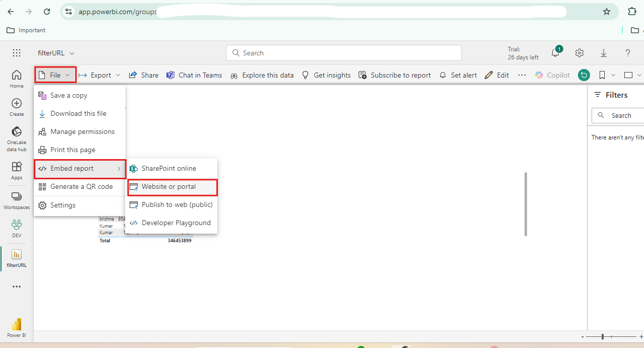Click the toolbar more options ellipsis
The height and width of the screenshot is (348, 644).
(x=522, y=75)
